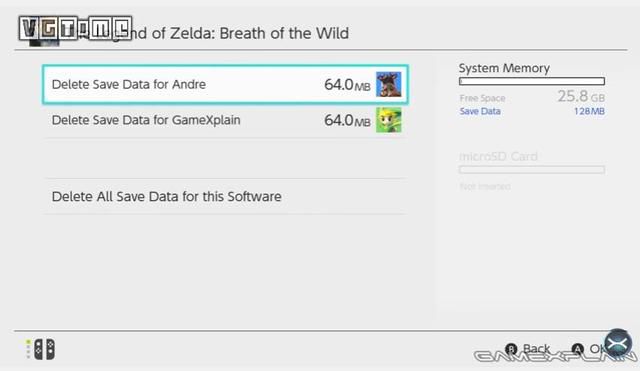The image size is (640, 371).
Task: Choose Delete All Save Data for this Software
Action: (x=225, y=196)
